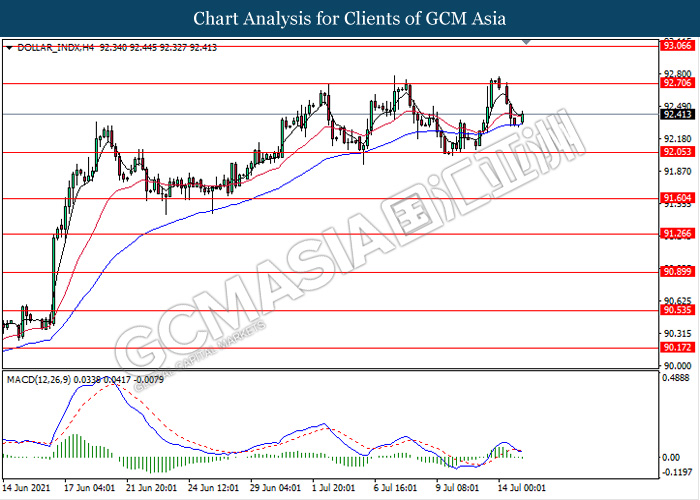This screenshot has width=700, height=500.
Task: Click the current price label 92.413
Action: [x=677, y=115]
